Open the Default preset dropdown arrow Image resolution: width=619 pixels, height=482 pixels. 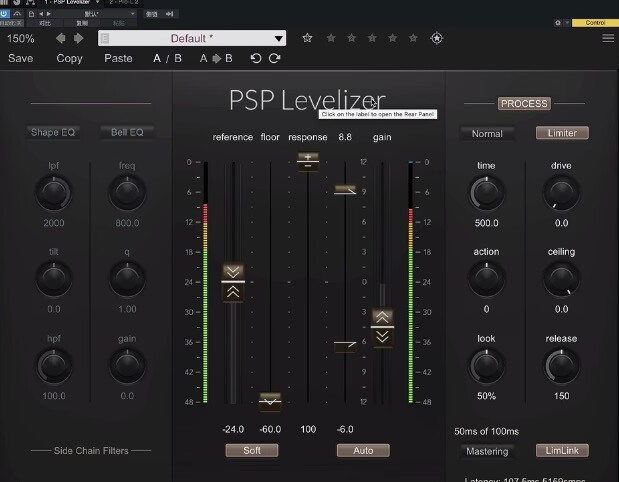tap(278, 39)
